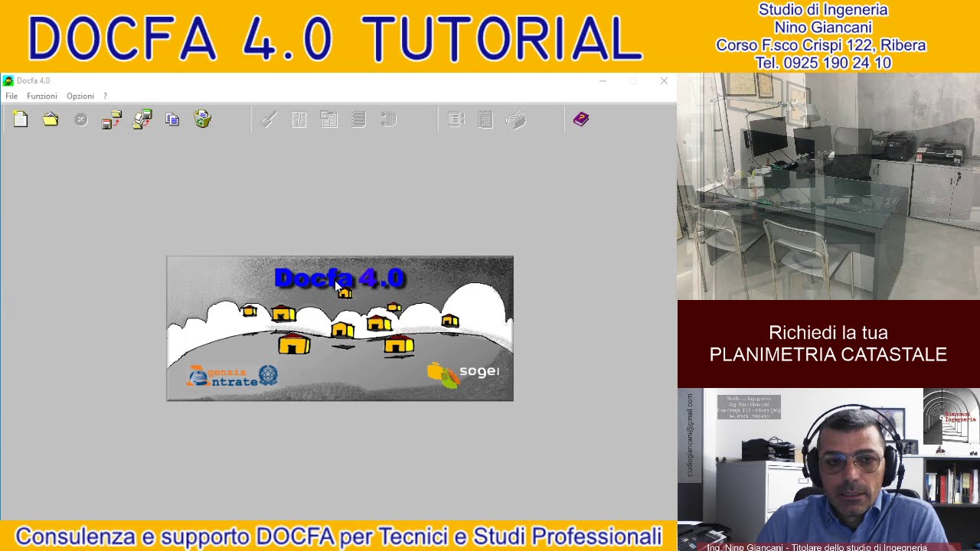Viewport: 980px width, 551px height.
Task: Click the greyed-out panel layout icon left of the lines icon
Action: click(329, 119)
